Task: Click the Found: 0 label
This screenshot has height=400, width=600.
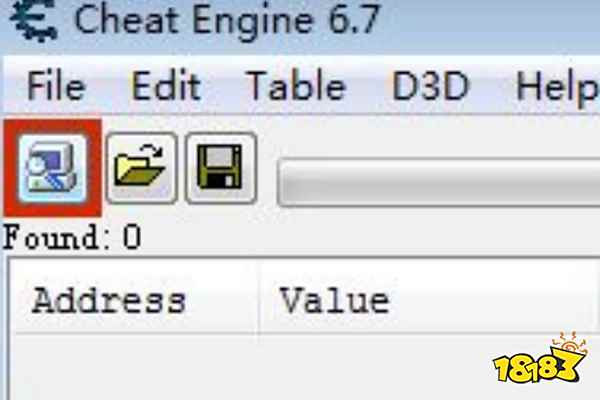Action: [x=72, y=237]
